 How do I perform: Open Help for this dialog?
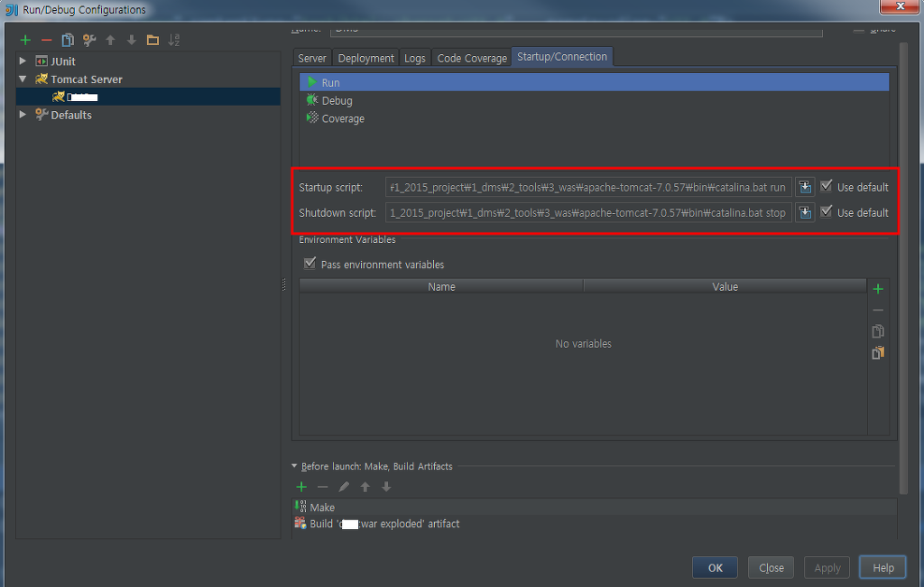882,567
